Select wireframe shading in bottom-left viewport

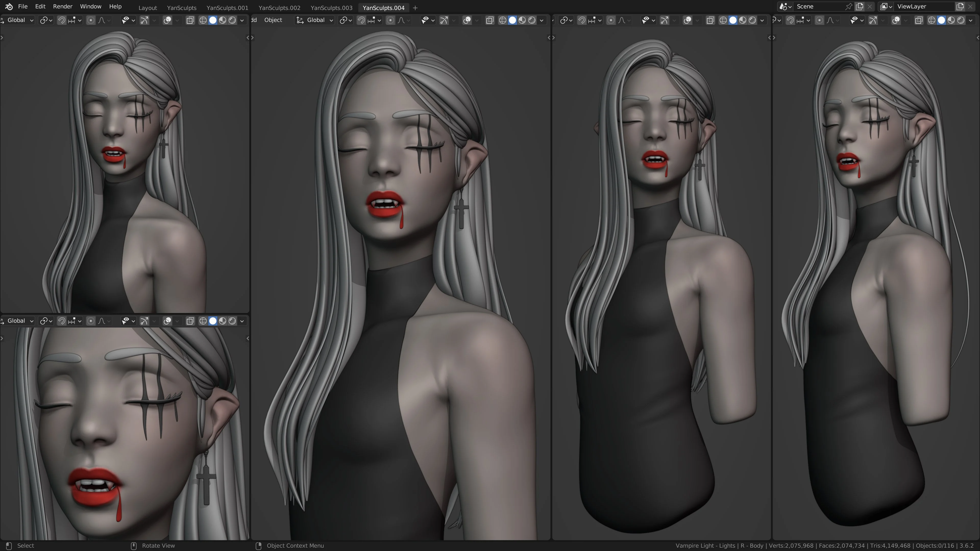[203, 321]
